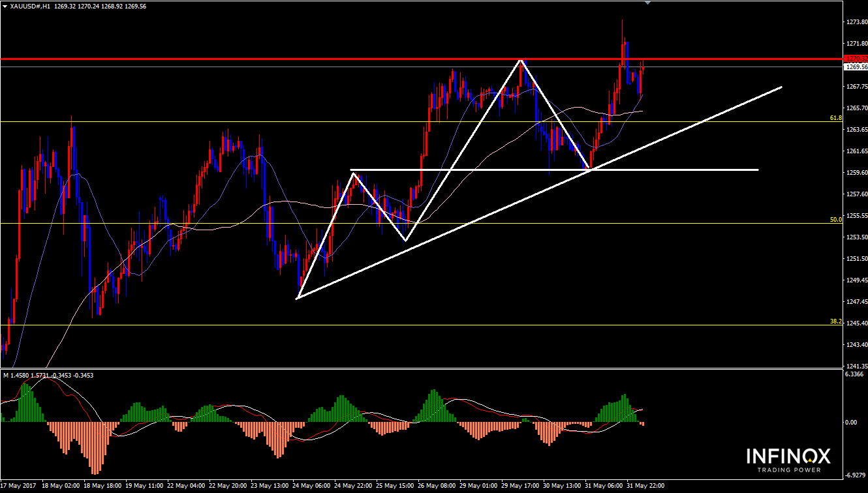Click the 22 May 04:00 time label
868x493 pixels.
point(187,486)
